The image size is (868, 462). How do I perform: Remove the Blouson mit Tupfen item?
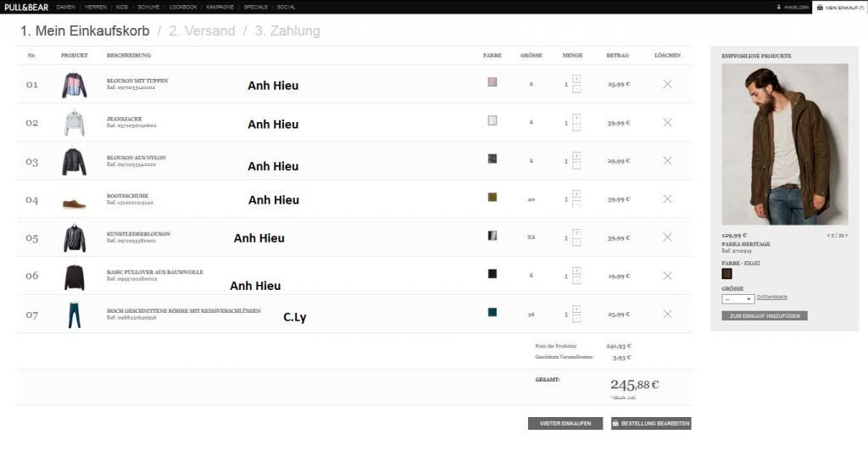click(x=667, y=84)
